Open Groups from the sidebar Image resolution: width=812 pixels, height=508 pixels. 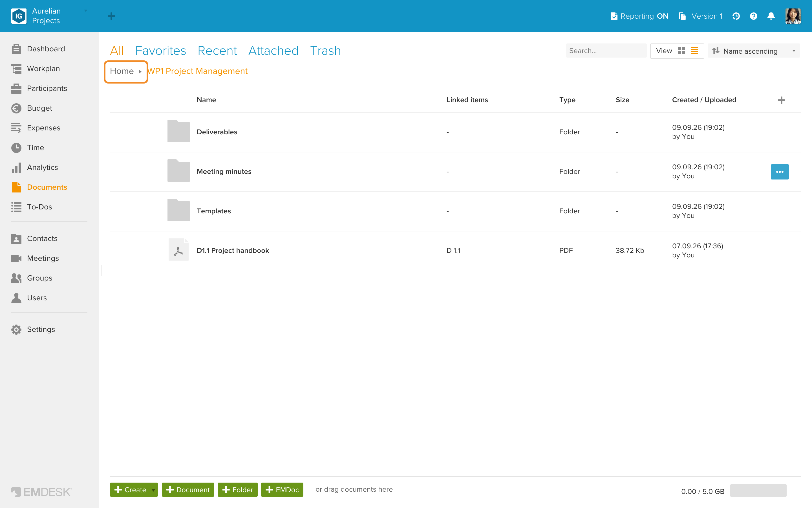click(32, 278)
